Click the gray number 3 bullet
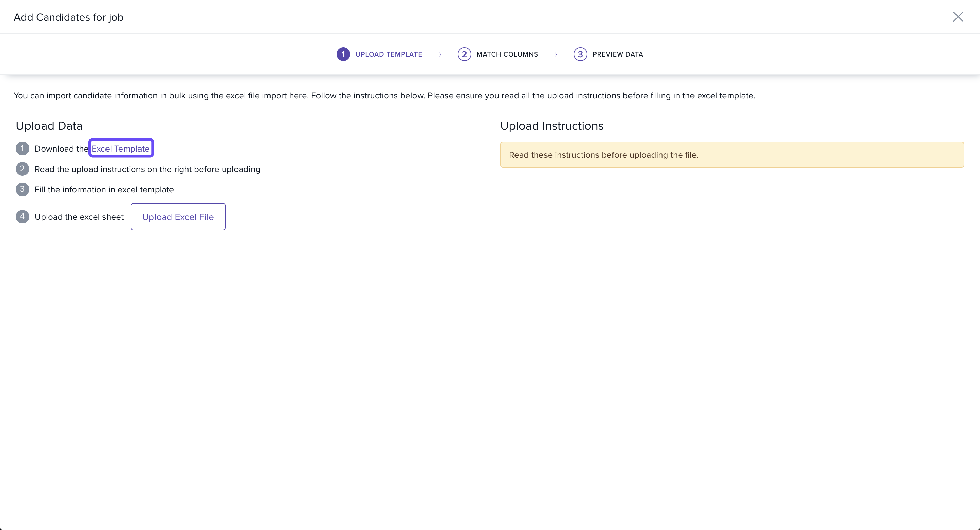Viewport: 980px width, 530px height. (x=22, y=189)
